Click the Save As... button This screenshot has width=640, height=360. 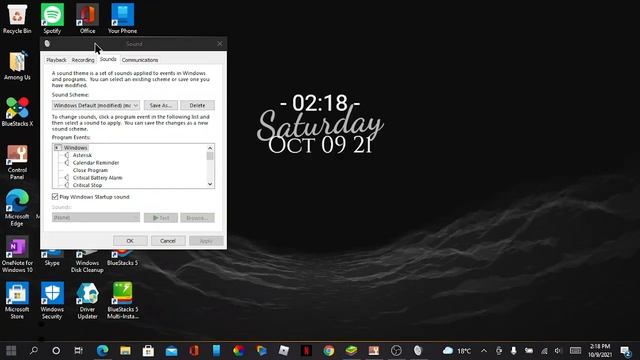pos(161,105)
